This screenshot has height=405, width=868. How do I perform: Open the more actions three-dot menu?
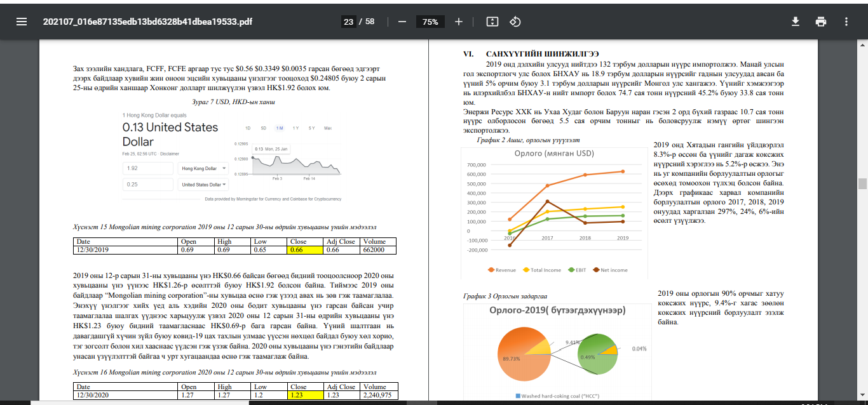tap(846, 22)
